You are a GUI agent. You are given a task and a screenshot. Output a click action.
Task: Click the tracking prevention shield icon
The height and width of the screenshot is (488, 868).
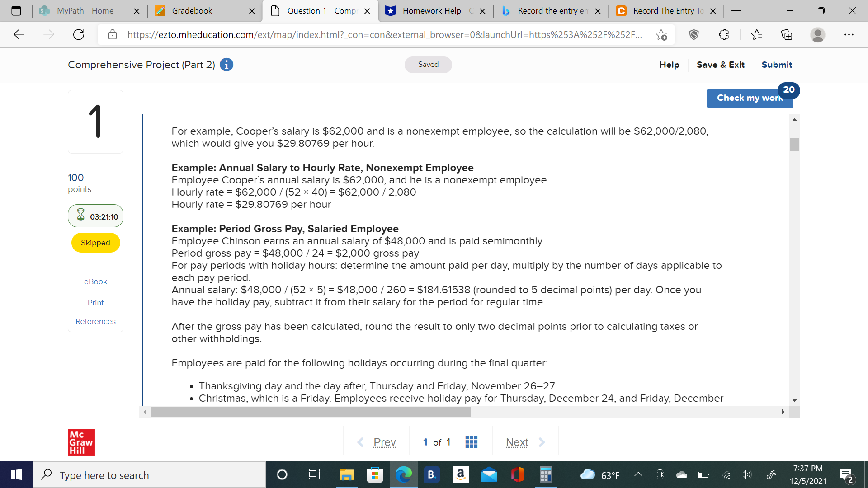(694, 35)
